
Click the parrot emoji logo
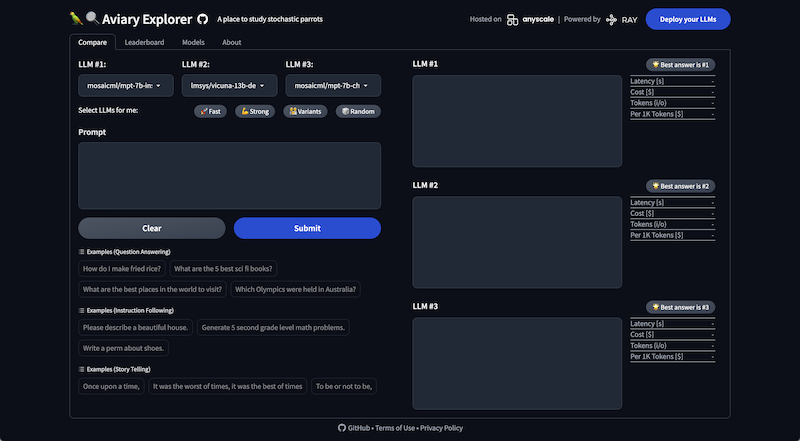tap(76, 18)
